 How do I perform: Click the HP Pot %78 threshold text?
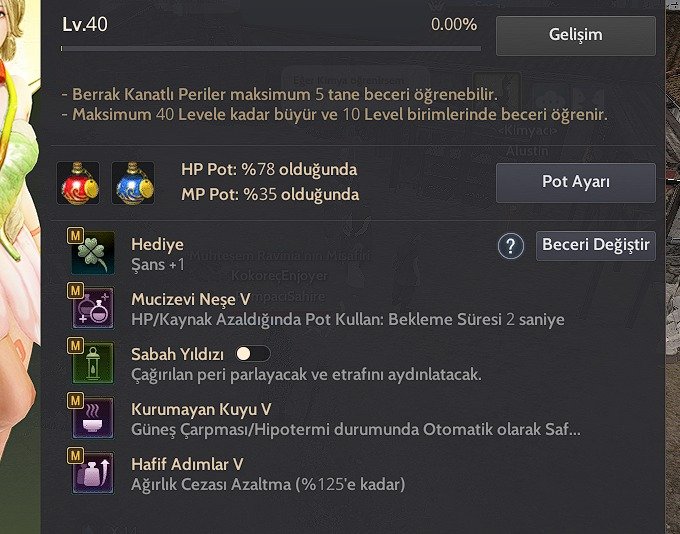(x=269, y=170)
